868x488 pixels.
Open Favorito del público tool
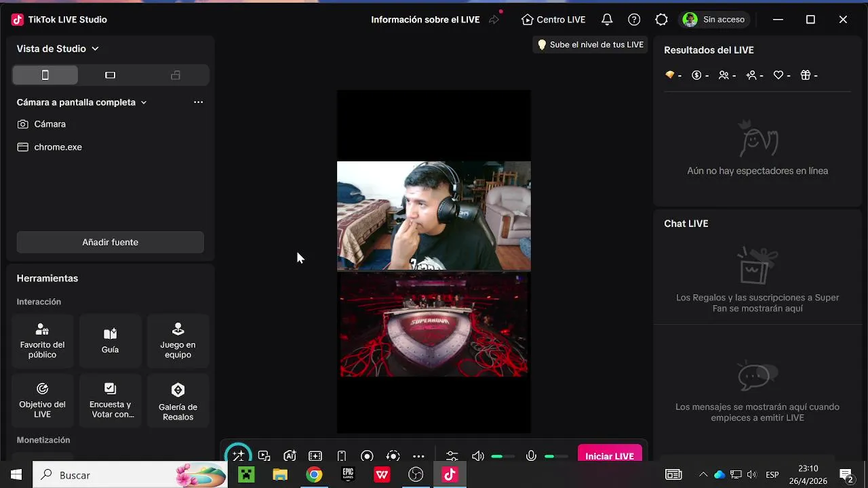(42, 341)
